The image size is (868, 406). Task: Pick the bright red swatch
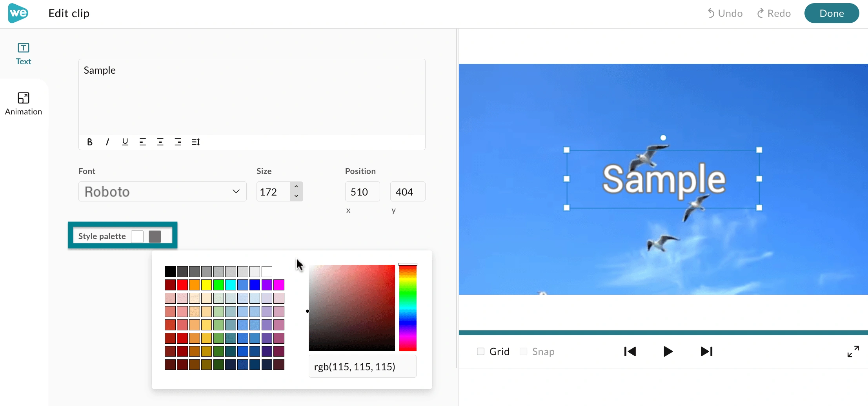(182, 285)
